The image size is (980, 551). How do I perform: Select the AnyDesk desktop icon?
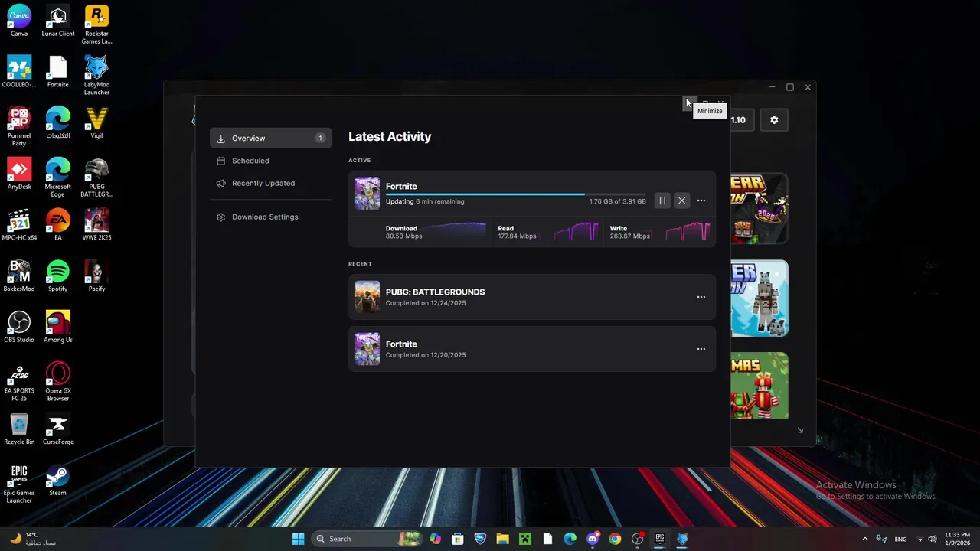19,173
